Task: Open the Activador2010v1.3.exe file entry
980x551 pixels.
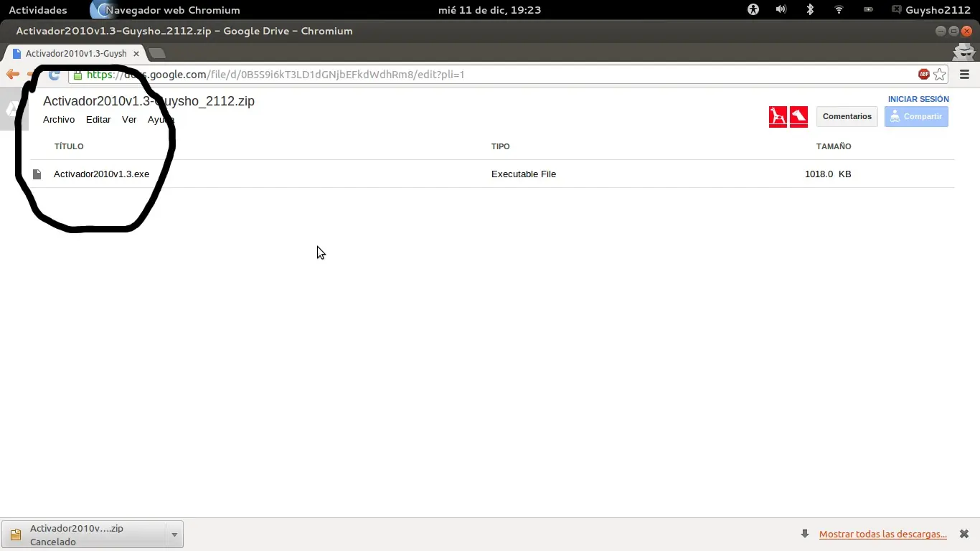Action: click(101, 174)
